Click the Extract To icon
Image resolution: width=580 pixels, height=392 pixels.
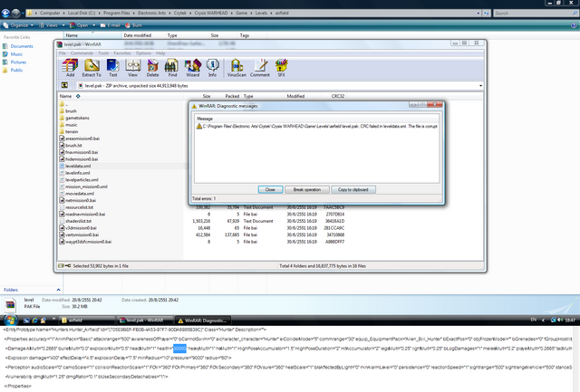click(92, 68)
